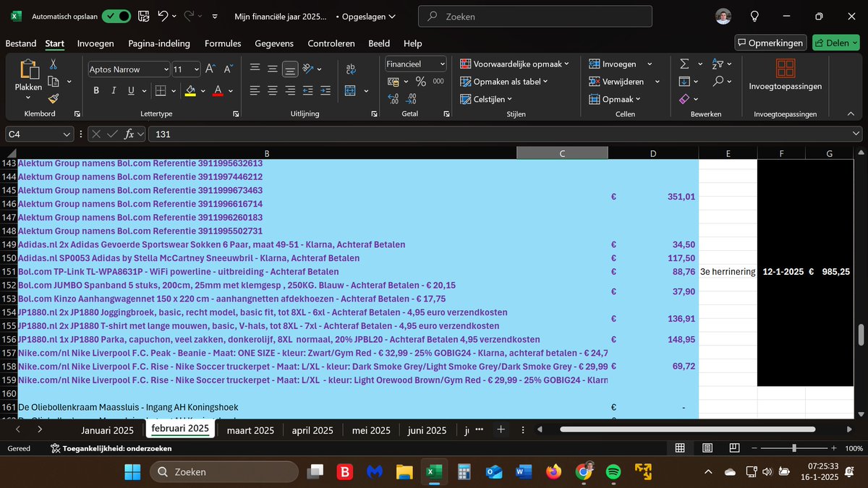Open Celstijlen dropdown
This screenshot has width=868, height=488.
pyautogui.click(x=486, y=99)
